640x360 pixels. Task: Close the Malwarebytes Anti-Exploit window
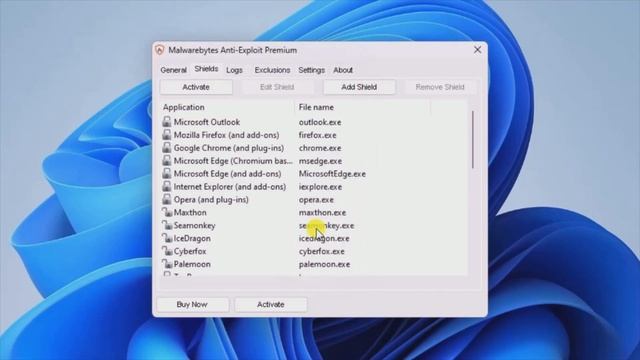click(x=478, y=50)
